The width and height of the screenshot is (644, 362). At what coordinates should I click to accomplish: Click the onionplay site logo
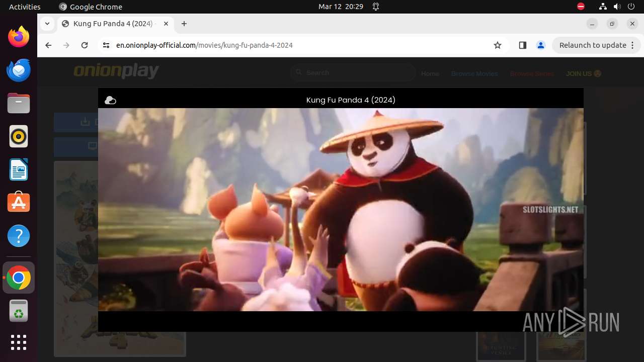coord(116,71)
